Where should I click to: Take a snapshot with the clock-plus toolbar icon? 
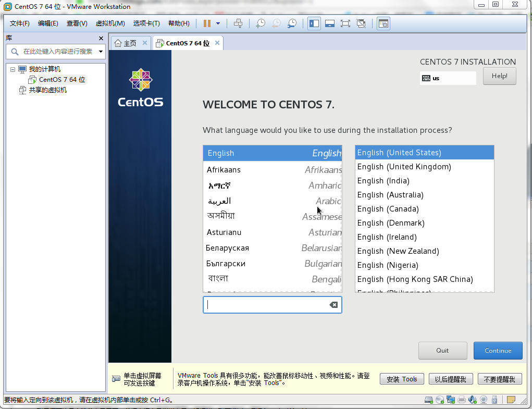tap(261, 23)
